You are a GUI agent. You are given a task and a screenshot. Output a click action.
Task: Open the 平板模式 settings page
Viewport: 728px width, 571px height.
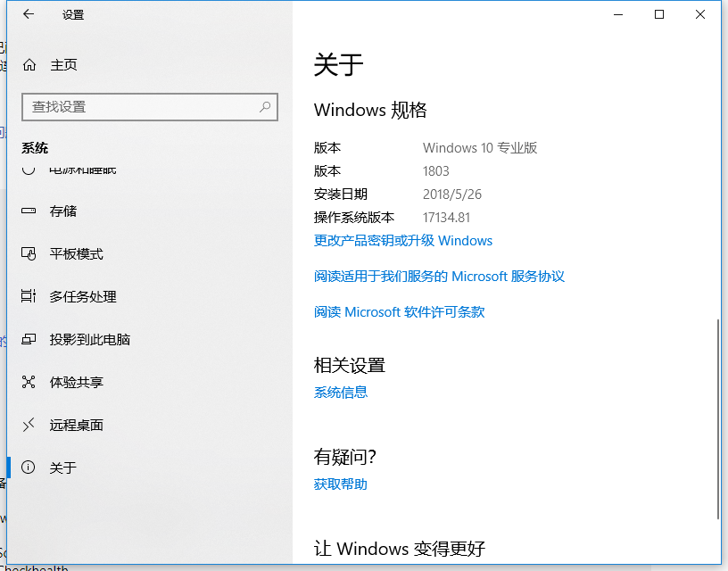point(77,254)
